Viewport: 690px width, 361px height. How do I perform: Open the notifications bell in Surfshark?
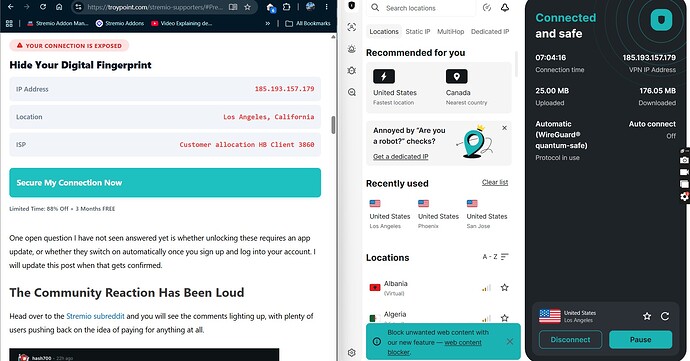pos(505,7)
